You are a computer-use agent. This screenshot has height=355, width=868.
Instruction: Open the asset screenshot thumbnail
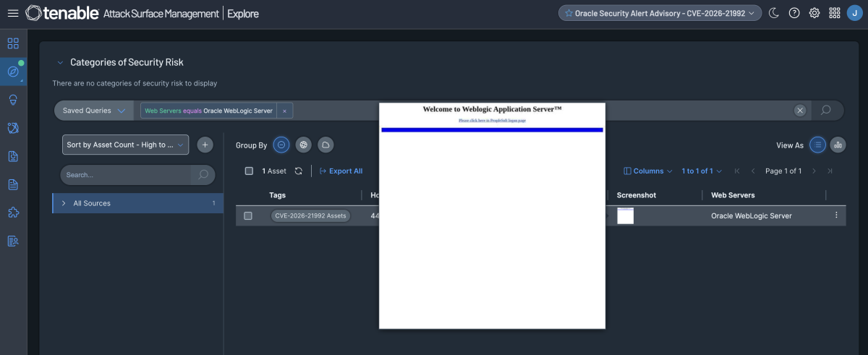tap(626, 215)
